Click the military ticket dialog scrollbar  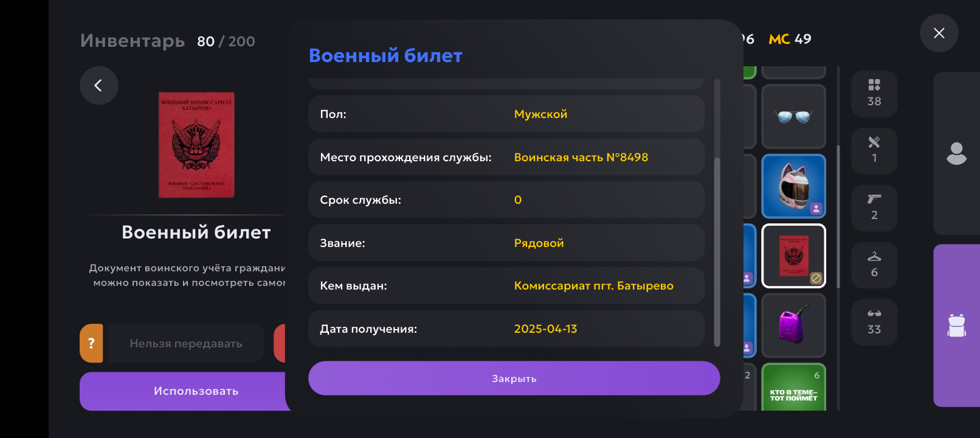[717, 252]
